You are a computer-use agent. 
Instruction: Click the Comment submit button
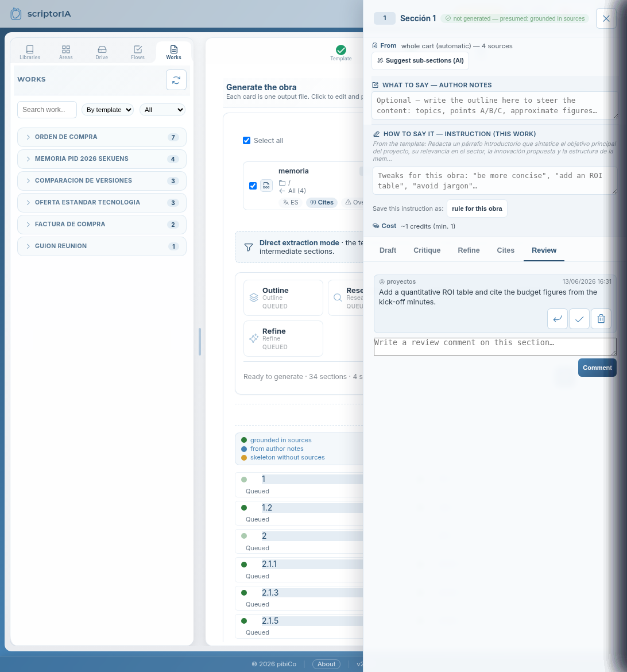[597, 368]
